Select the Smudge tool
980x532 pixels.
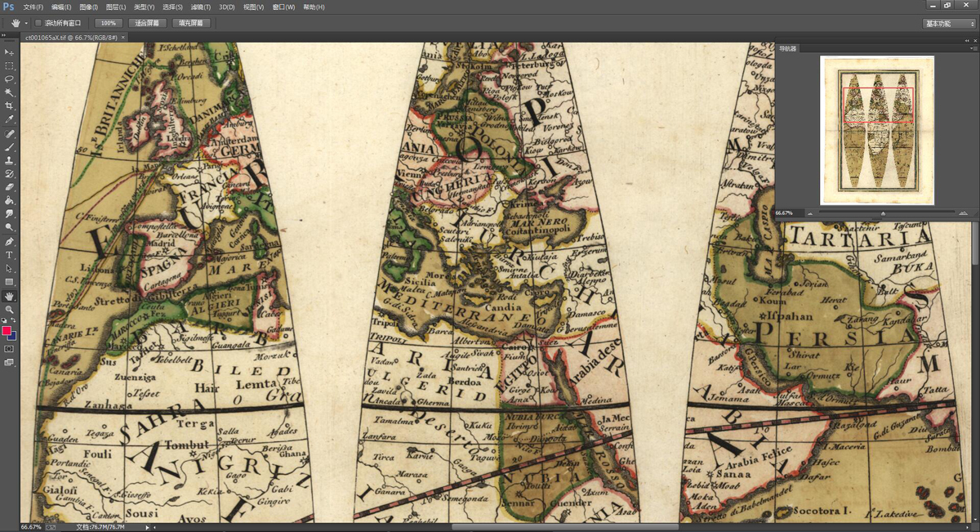coord(9,214)
